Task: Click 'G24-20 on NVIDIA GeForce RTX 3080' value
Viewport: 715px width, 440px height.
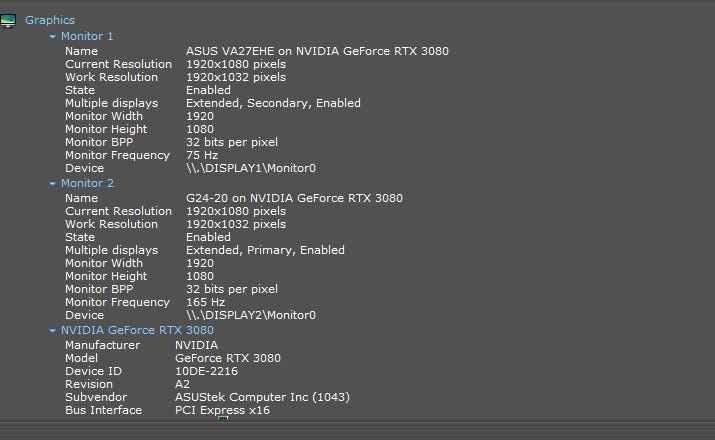Action: click(x=295, y=198)
